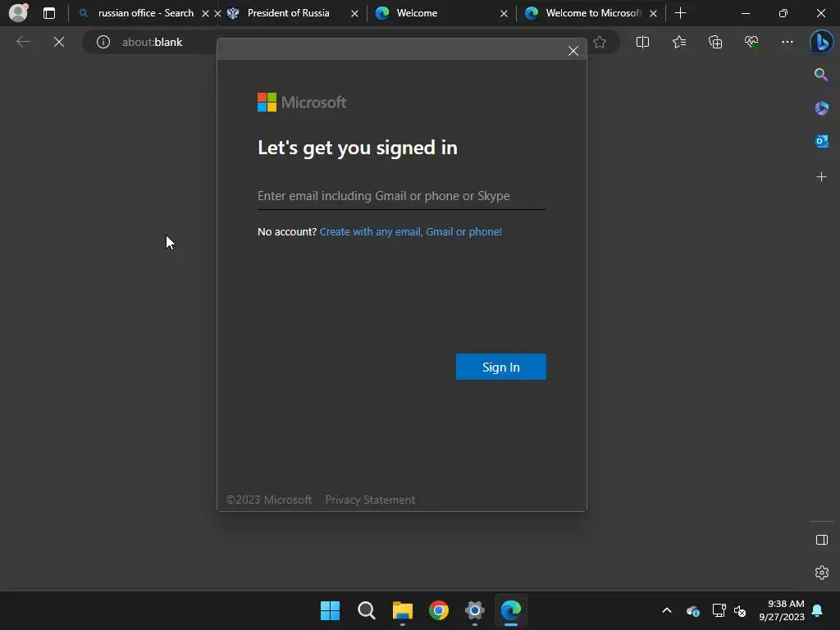Click the email or phone input field

click(401, 195)
